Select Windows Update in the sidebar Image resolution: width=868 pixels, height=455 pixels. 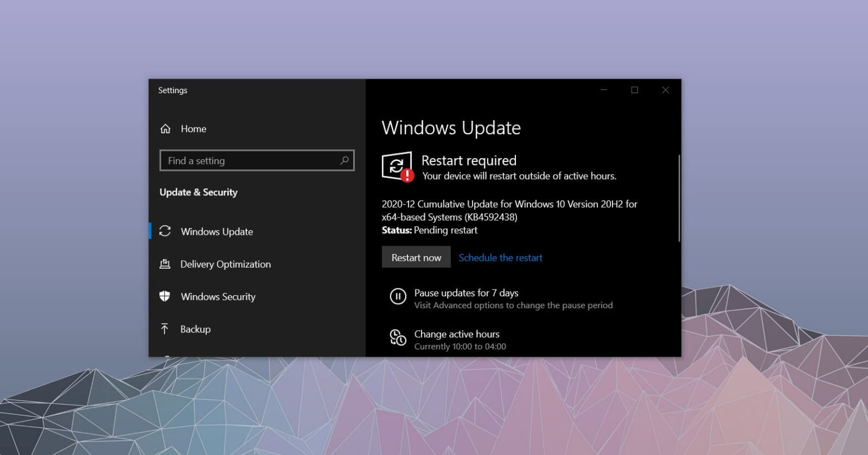tap(216, 231)
